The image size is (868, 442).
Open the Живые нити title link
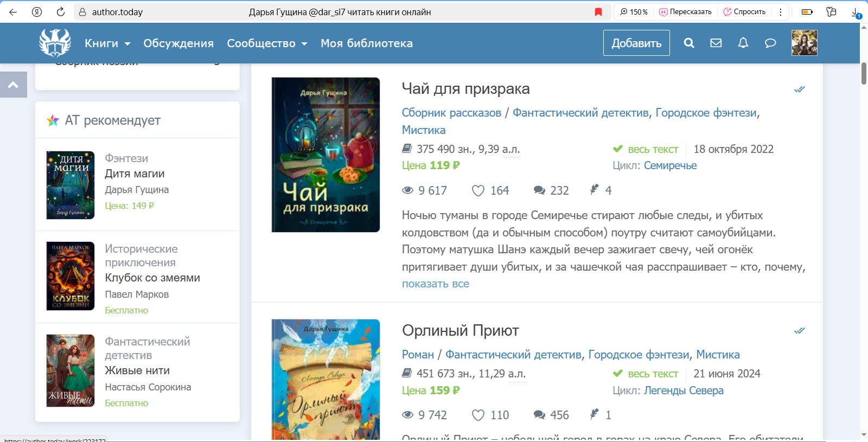(137, 370)
